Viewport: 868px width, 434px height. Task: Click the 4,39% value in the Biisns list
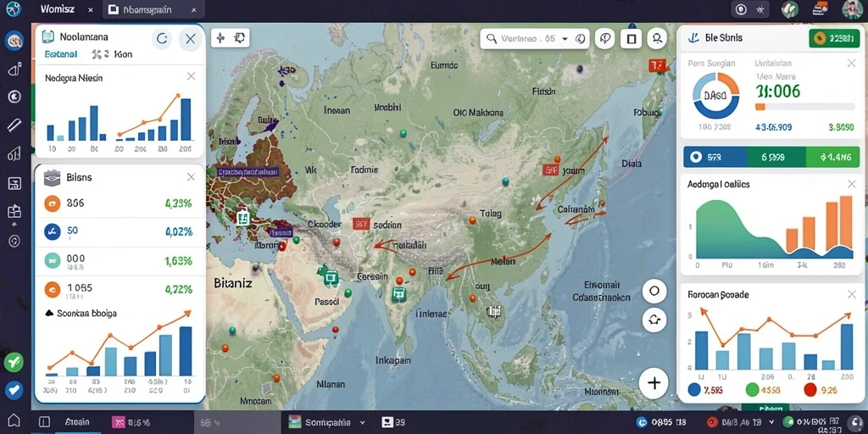coord(178,203)
